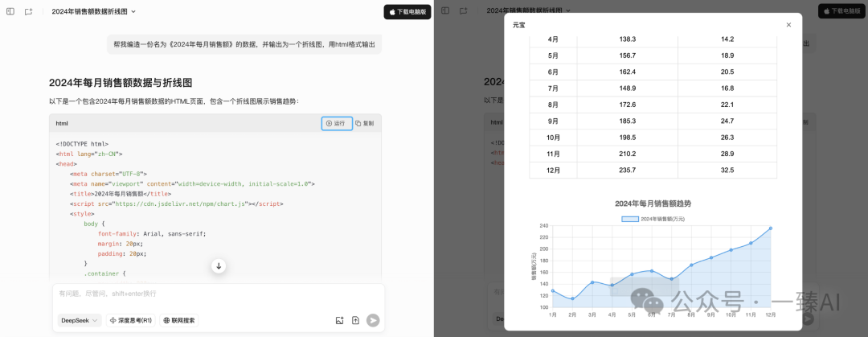The width and height of the screenshot is (868, 337).
Task: Select the 210.2 table cell
Action: click(x=628, y=154)
